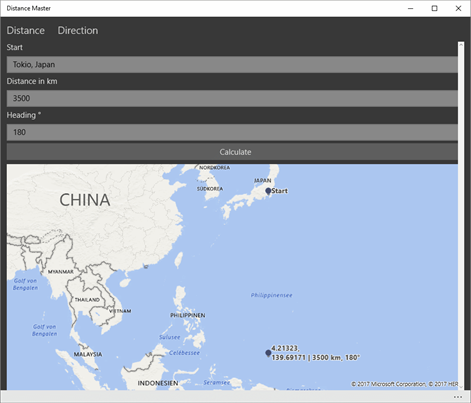Click the INDONESIEN label on the map

pos(158,383)
